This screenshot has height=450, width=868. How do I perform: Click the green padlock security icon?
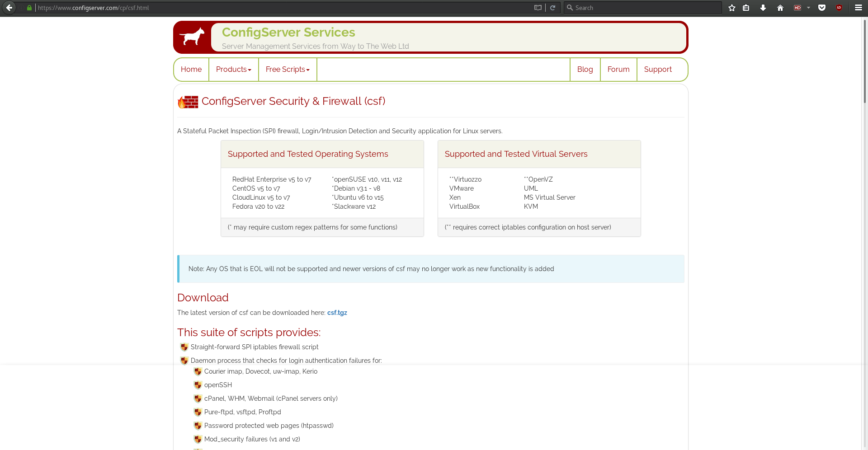pyautogui.click(x=29, y=8)
